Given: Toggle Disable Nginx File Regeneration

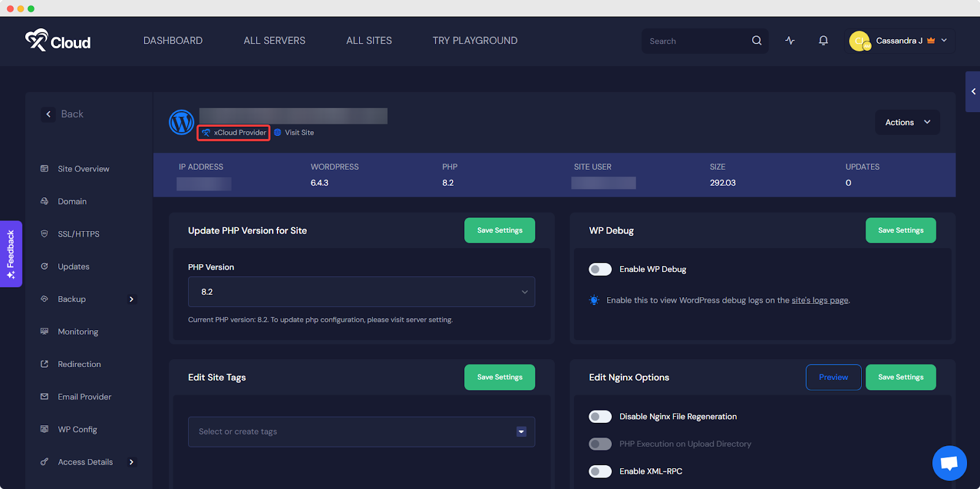Looking at the screenshot, I should coord(600,417).
